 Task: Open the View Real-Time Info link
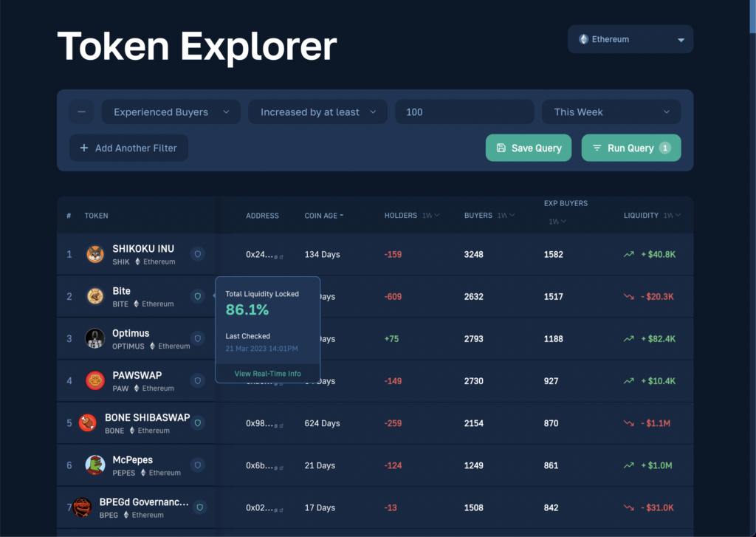pos(267,374)
